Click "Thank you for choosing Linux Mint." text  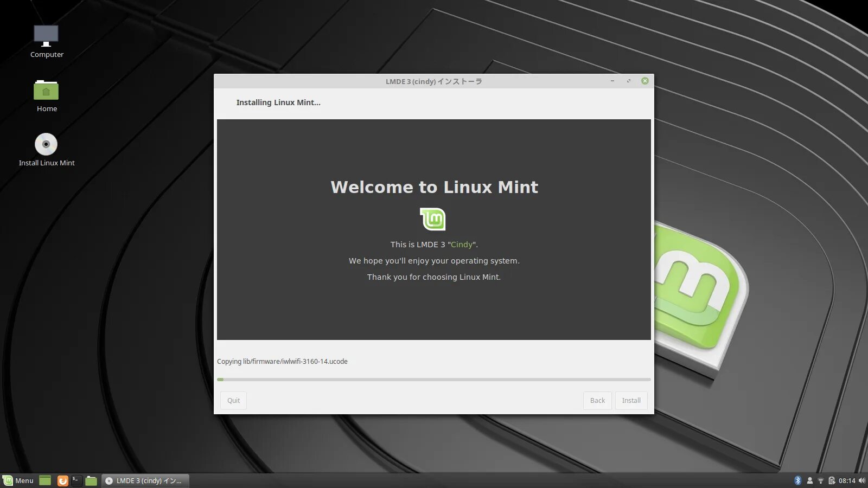[434, 277]
